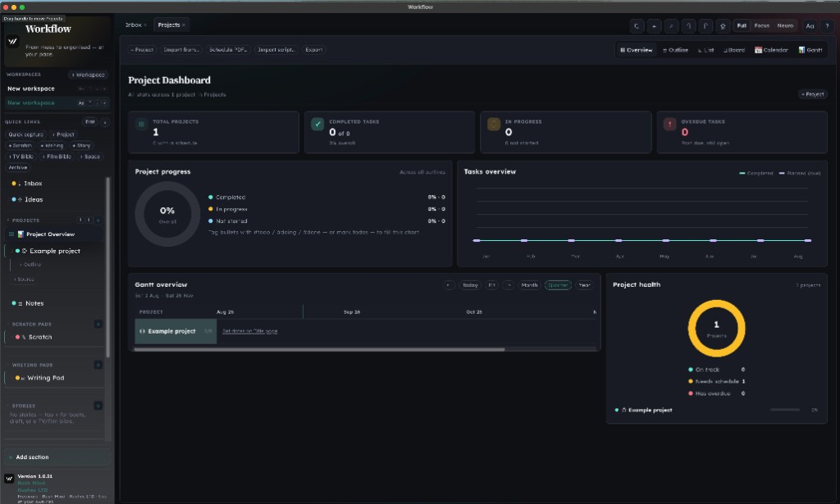Collapse the Writing Pads section
This screenshot has height=504, width=840.
coord(8,365)
